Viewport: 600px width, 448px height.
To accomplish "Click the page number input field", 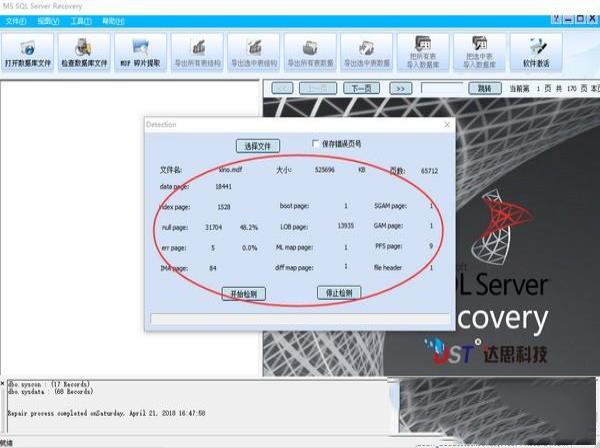I will [442, 88].
